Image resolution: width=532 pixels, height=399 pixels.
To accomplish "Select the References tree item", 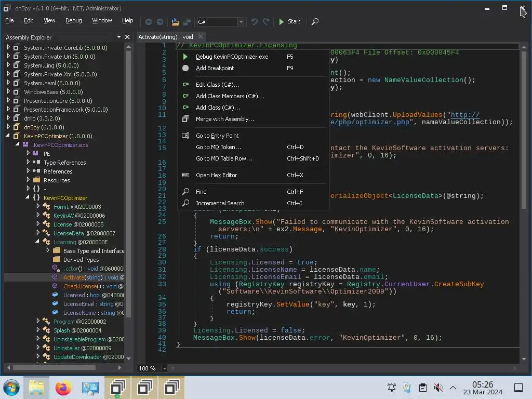I will 58,171.
